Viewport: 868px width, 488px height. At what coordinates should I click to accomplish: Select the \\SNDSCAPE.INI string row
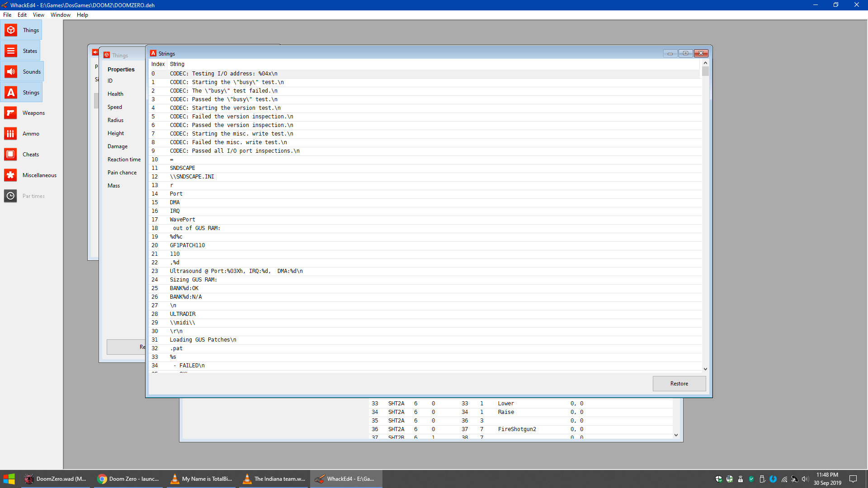coord(425,177)
